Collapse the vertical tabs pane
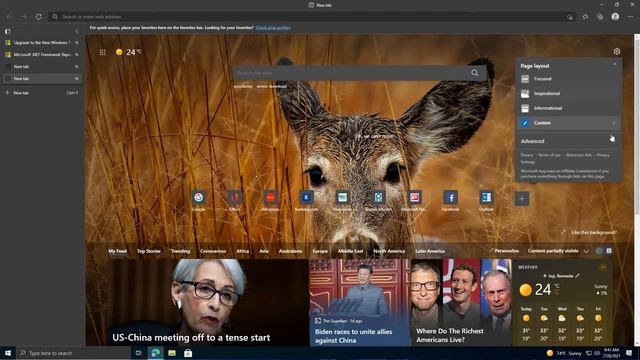Screen dimensions: 640x360 [x=77, y=31]
